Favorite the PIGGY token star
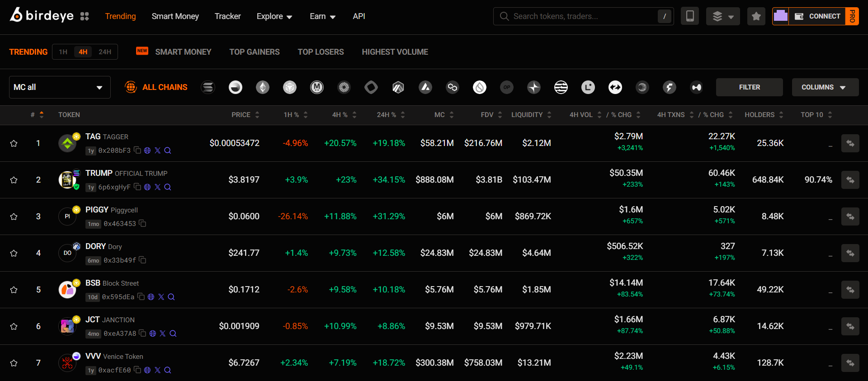 point(14,216)
